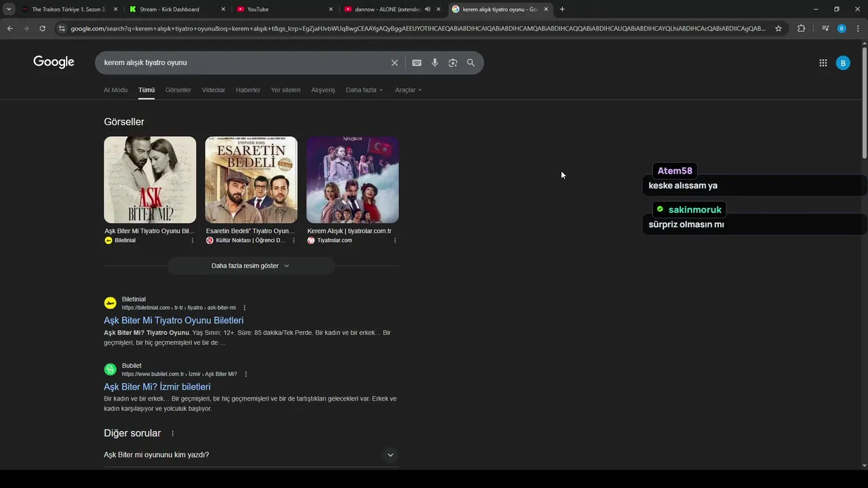Open a new browser tab
Image resolution: width=868 pixels, height=488 pixels.
click(x=562, y=9)
